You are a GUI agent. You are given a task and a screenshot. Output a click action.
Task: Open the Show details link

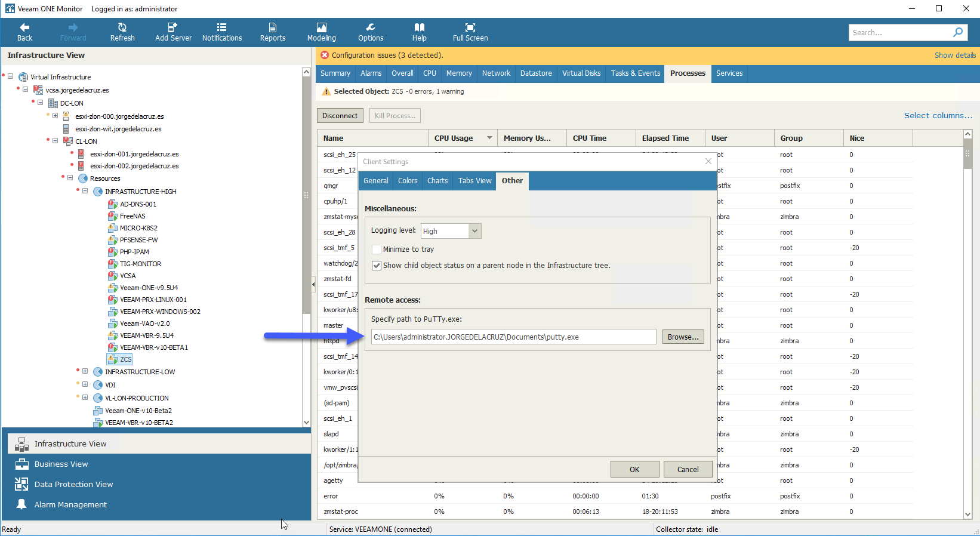pos(956,56)
